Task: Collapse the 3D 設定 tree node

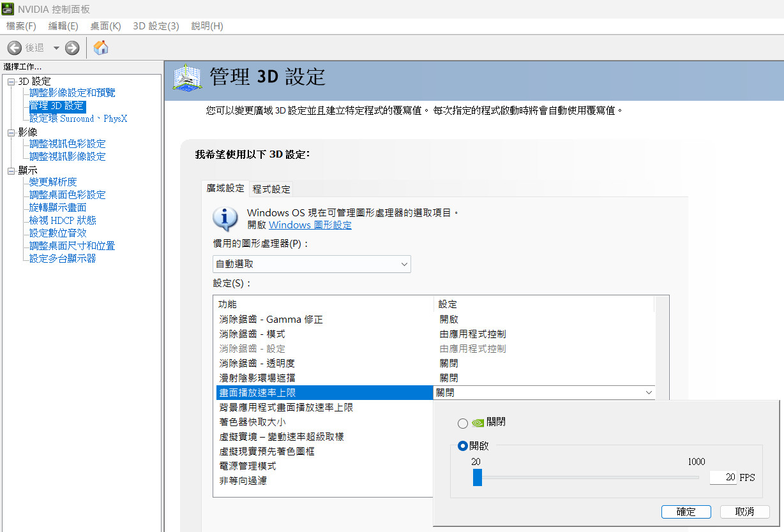Action: coord(10,82)
